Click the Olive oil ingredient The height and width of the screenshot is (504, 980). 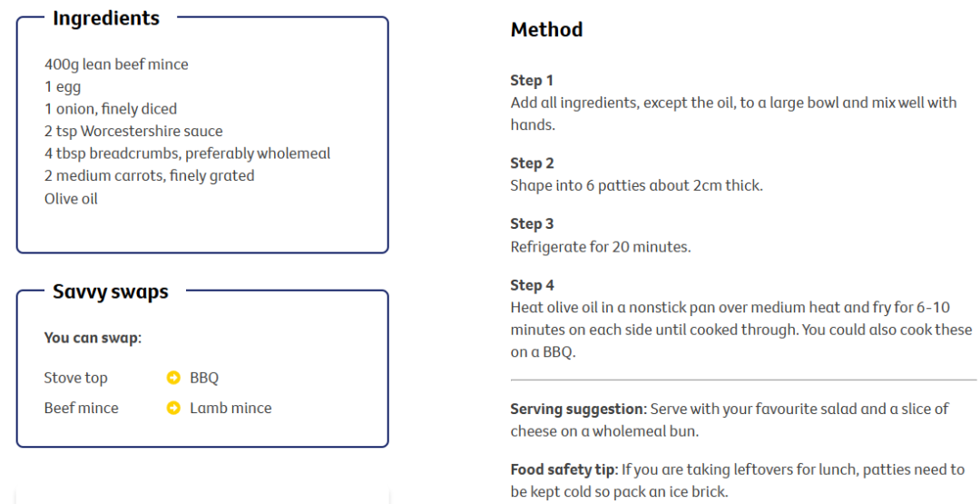point(71,198)
